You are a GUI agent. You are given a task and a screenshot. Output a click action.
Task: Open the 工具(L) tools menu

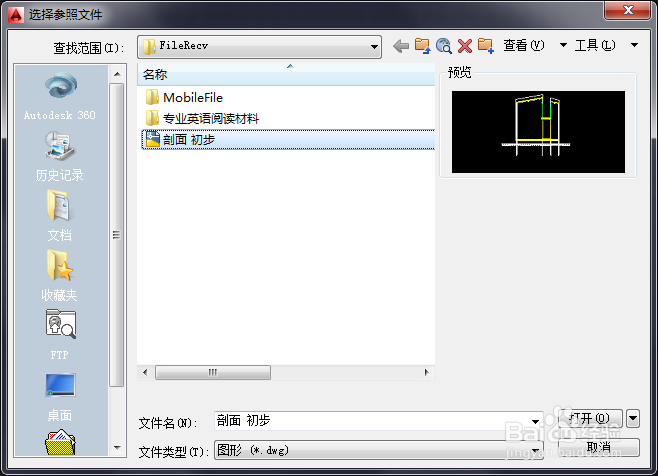click(x=595, y=45)
